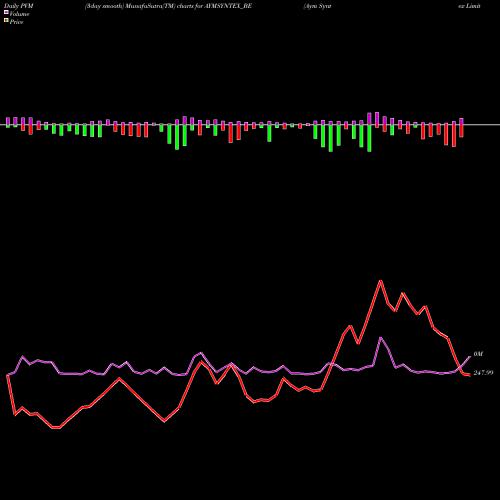Click the Daily PVM title text

[x=19, y=6]
